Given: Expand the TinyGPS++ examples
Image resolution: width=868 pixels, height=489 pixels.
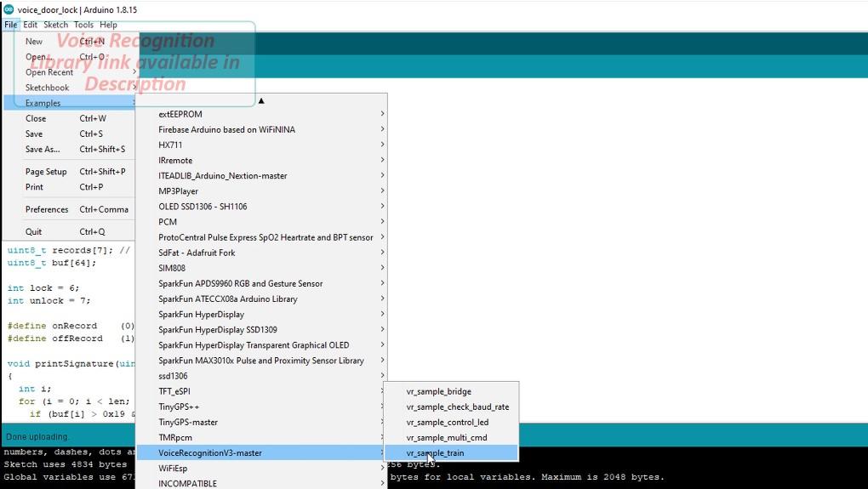Looking at the screenshot, I should pos(261,407).
